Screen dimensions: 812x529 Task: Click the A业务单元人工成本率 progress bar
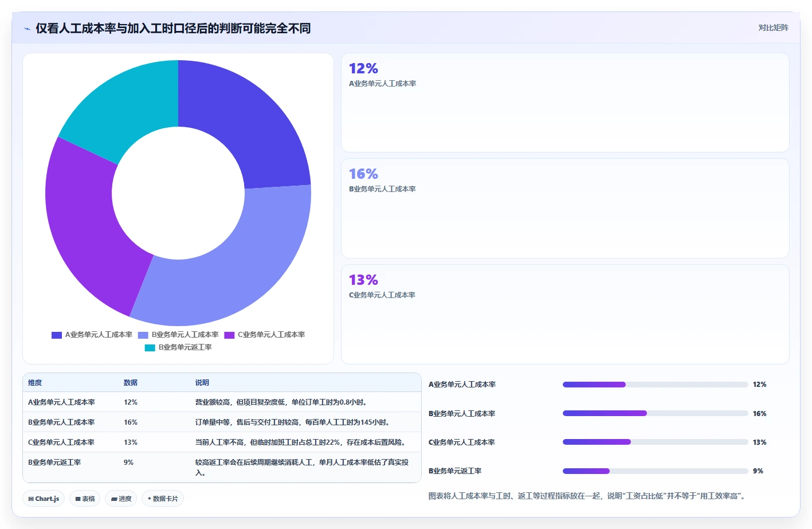(655, 385)
